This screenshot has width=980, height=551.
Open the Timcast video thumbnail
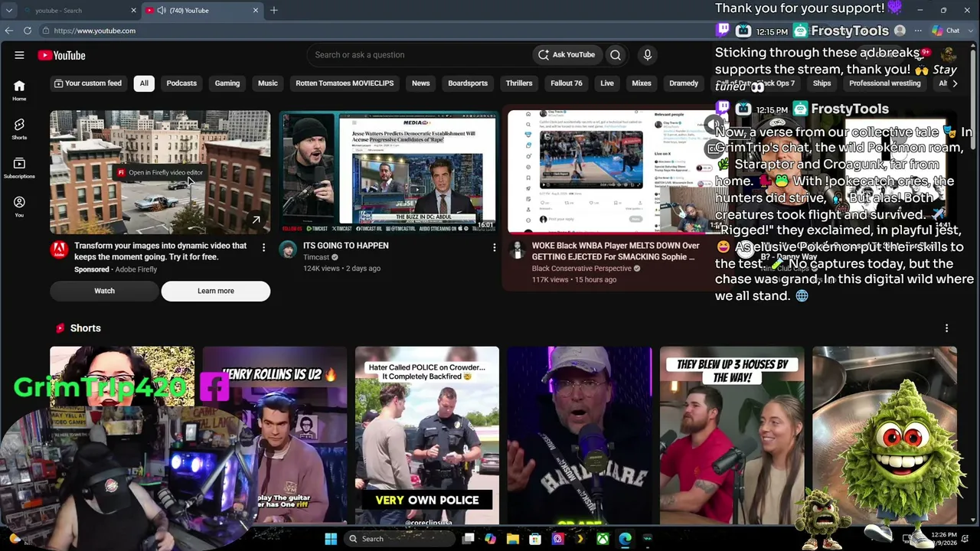(x=389, y=171)
